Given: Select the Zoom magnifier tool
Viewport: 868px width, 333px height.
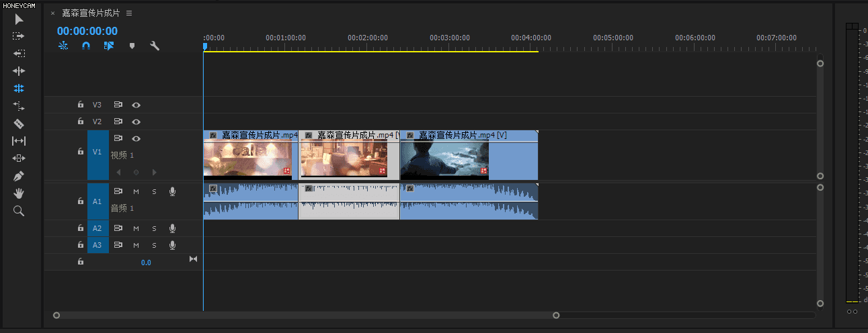Looking at the screenshot, I should click(x=19, y=211).
